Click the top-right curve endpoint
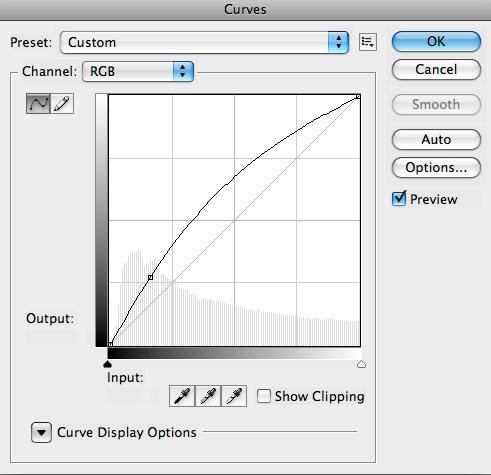The width and height of the screenshot is (491, 475). (x=358, y=97)
